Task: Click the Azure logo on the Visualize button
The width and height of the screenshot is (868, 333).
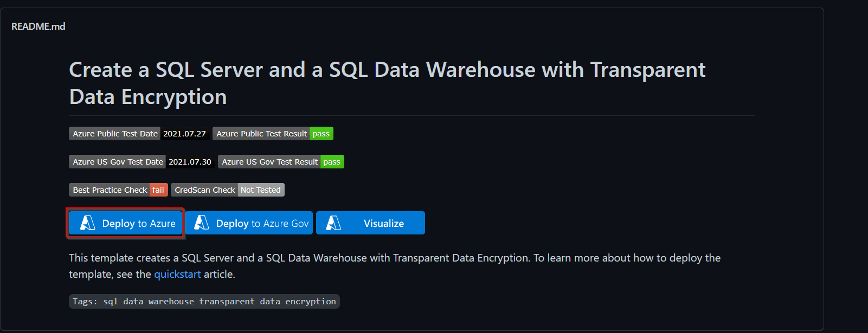Action: [x=333, y=223]
